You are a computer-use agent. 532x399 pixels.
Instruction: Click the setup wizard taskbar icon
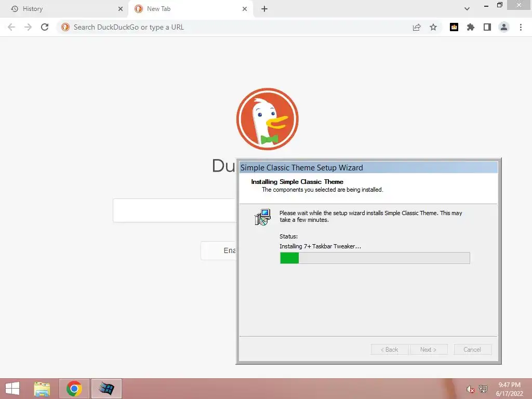[106, 389]
